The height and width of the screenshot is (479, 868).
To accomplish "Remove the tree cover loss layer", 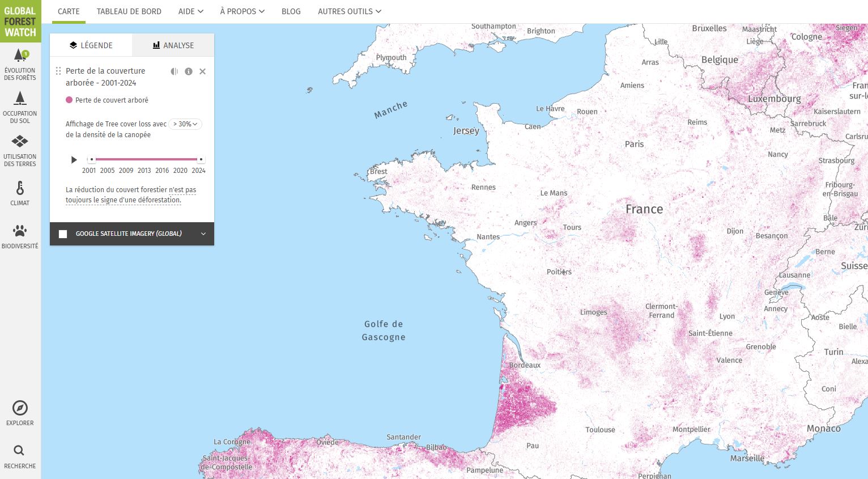I will [202, 71].
